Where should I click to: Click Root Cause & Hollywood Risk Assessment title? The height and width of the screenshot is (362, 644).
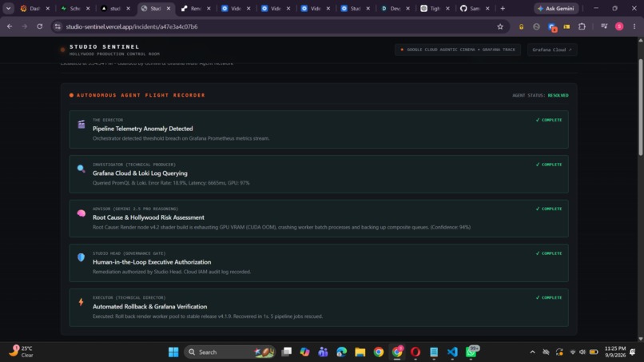click(x=149, y=218)
